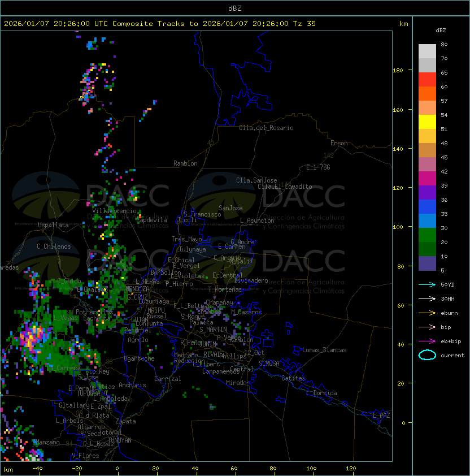
Task: Click the '180' km tick on right axis
Action: 398,71
